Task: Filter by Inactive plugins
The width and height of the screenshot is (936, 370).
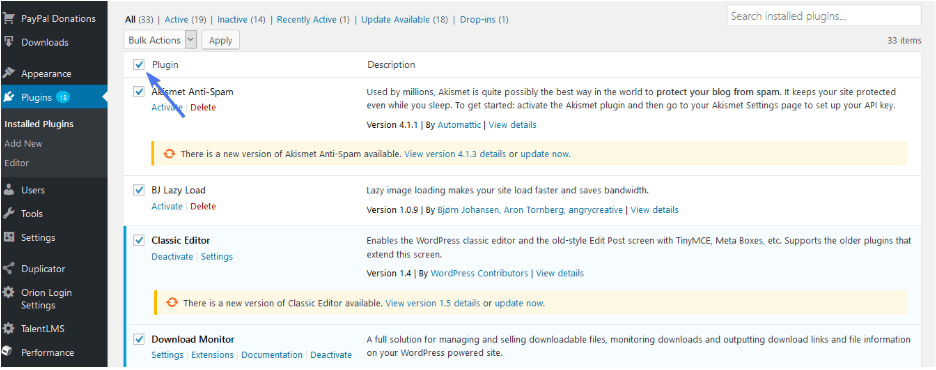Action: (232, 20)
